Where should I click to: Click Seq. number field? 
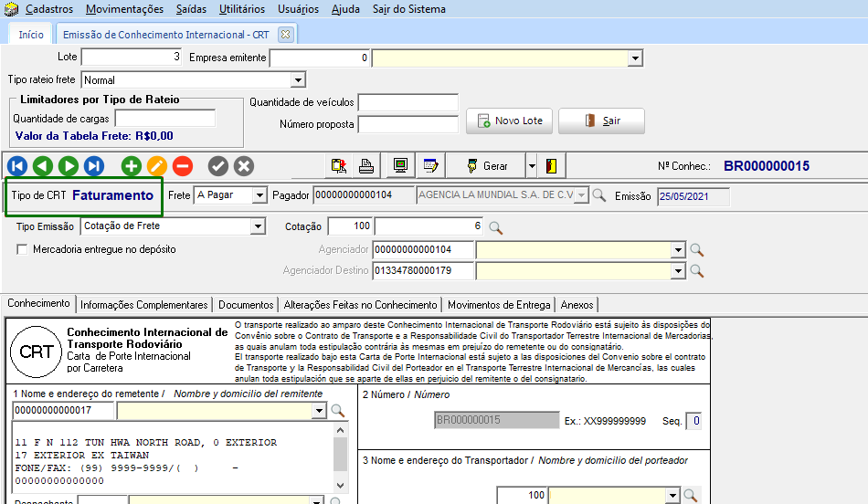click(694, 421)
